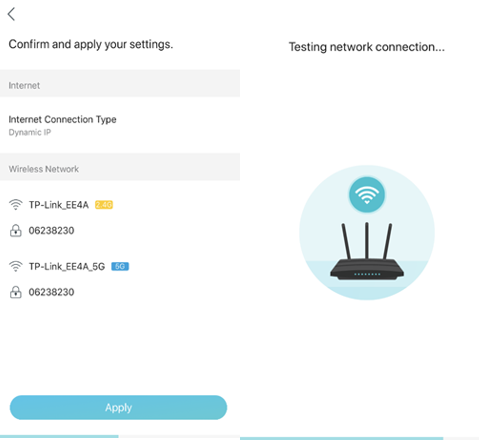Click the Wi-Fi icon beside TP-Link_EE4A_5G
The image size is (479, 442).
pyautogui.click(x=15, y=266)
